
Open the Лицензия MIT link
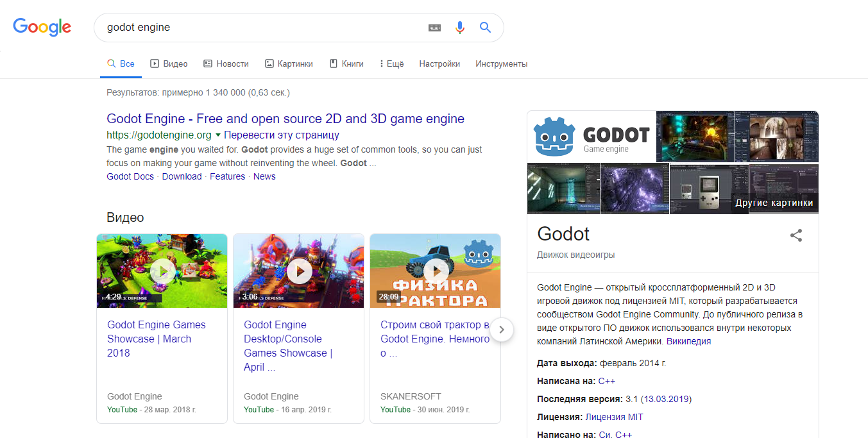coord(614,417)
